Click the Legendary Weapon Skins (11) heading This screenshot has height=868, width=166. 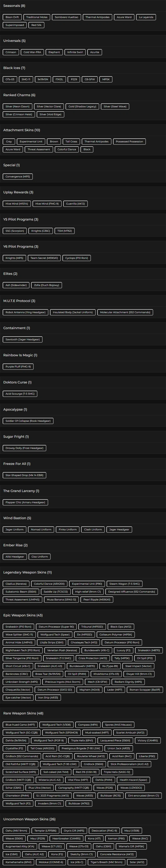(x=27, y=572)
